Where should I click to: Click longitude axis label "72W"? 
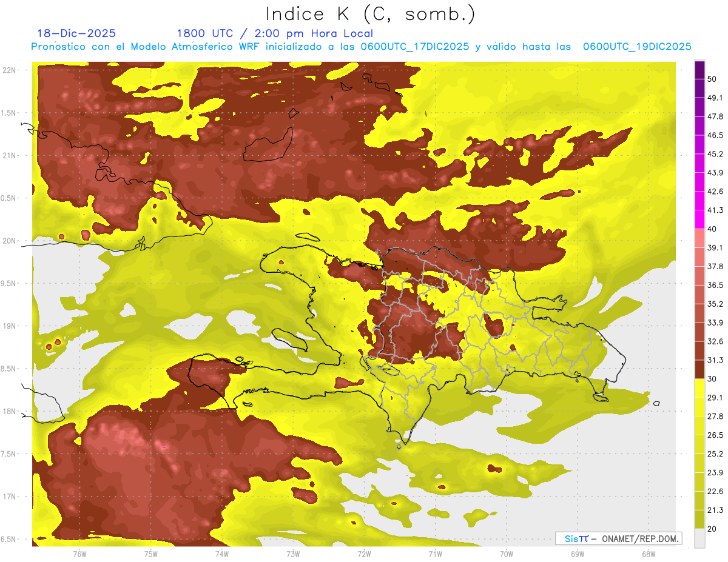(x=364, y=554)
